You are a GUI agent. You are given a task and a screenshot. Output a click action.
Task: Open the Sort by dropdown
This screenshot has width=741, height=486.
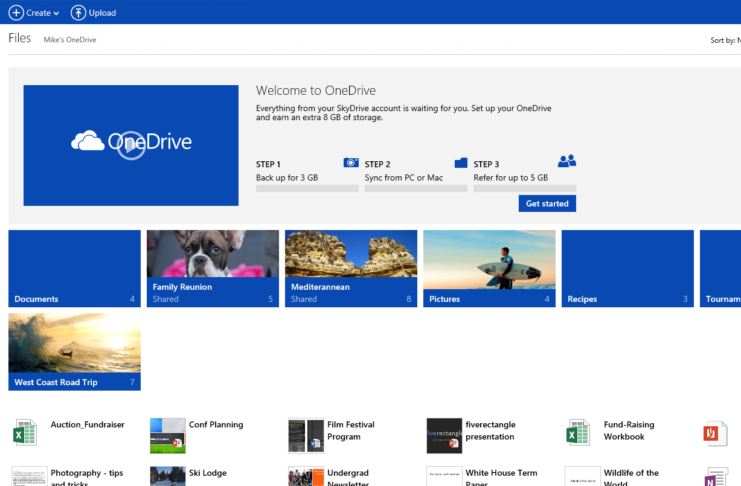pyautogui.click(x=724, y=41)
